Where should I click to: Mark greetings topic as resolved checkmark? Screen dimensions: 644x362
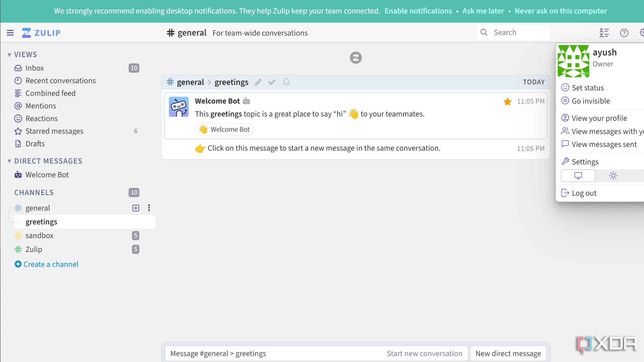(272, 82)
